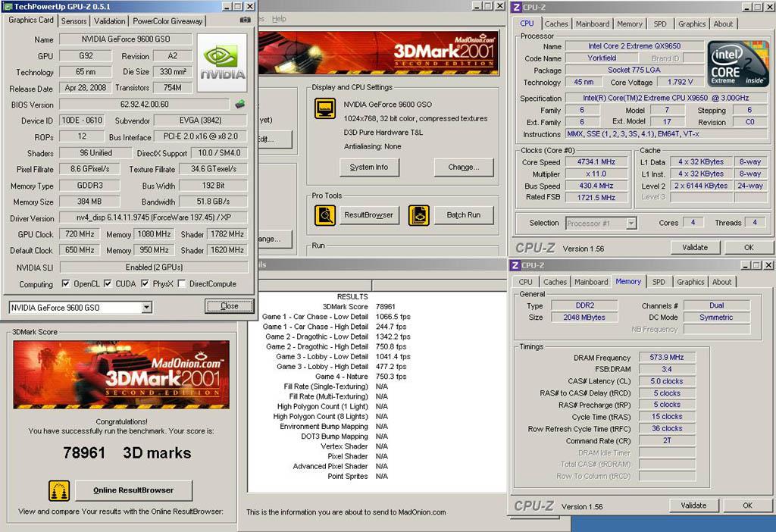This screenshot has height=532, width=776.
Task: Toggle the DirectCompute checkbox
Action: click(x=182, y=283)
